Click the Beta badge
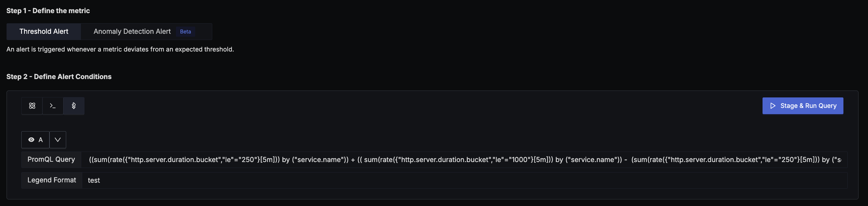This screenshot has height=206, width=868. tap(185, 31)
